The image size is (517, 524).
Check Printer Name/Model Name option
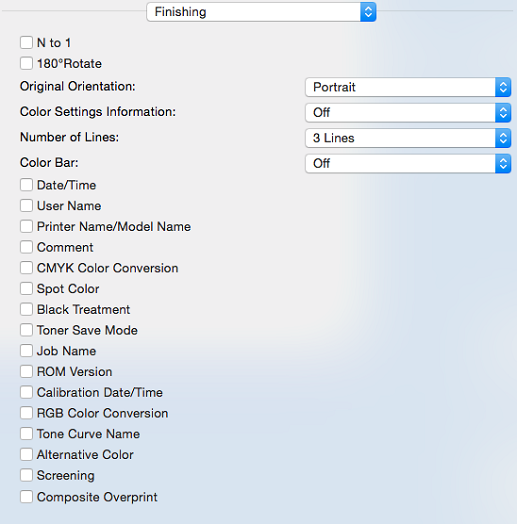click(26, 226)
